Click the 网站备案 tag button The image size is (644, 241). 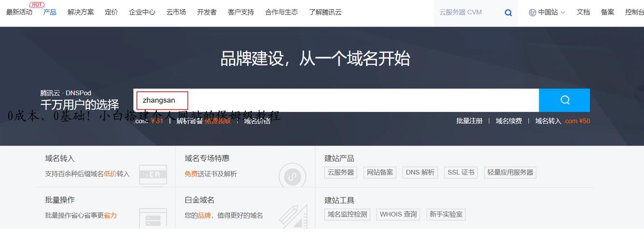pos(380,173)
